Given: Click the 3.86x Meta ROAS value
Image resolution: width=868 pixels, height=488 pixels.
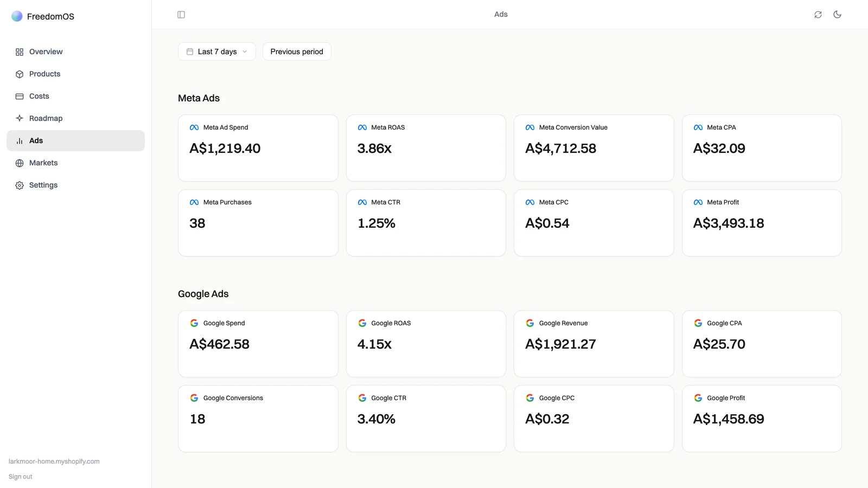Looking at the screenshot, I should (374, 149).
